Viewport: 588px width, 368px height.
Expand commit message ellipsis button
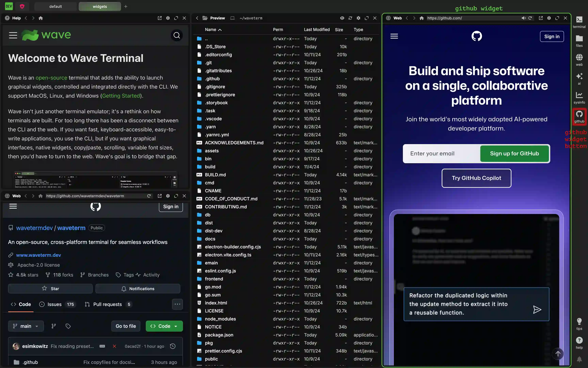tap(102, 346)
